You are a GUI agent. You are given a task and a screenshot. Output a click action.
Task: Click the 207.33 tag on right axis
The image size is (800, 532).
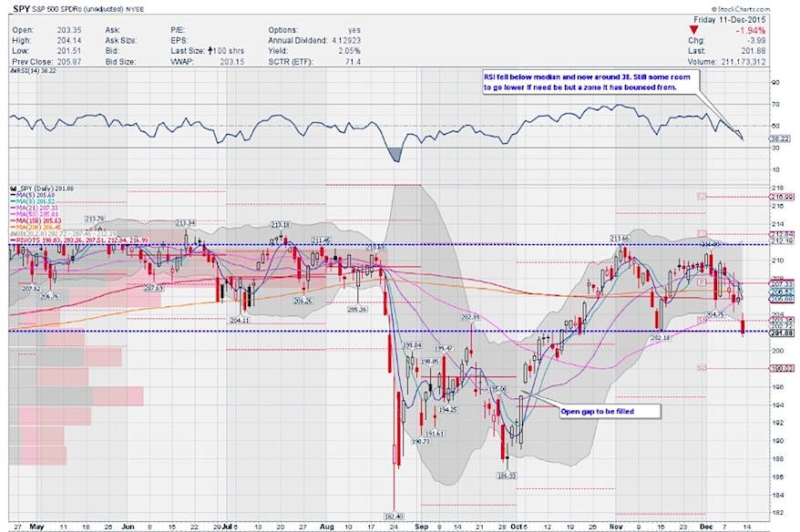pyautogui.click(x=781, y=284)
